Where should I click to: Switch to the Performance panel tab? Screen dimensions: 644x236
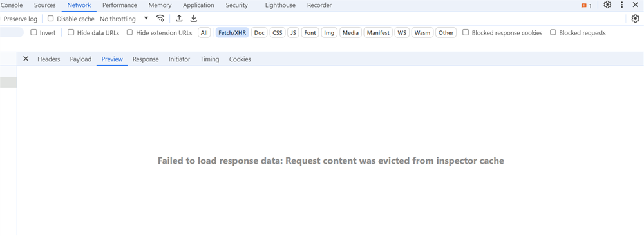120,5
